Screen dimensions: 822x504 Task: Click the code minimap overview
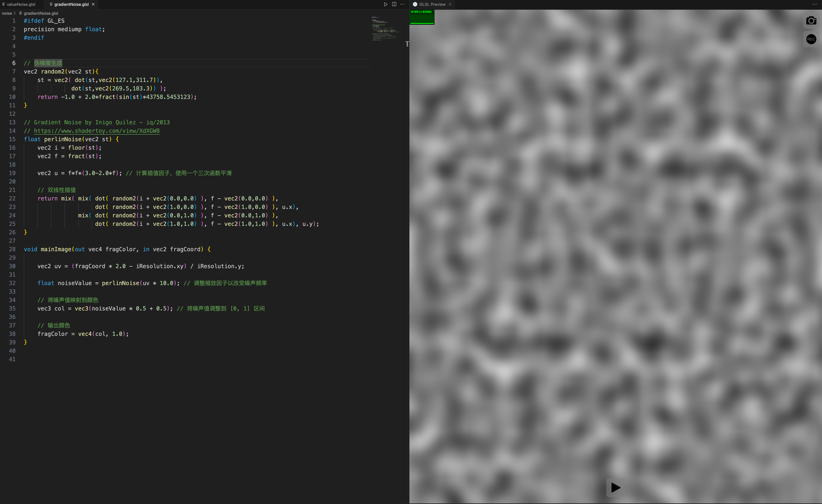[x=385, y=28]
